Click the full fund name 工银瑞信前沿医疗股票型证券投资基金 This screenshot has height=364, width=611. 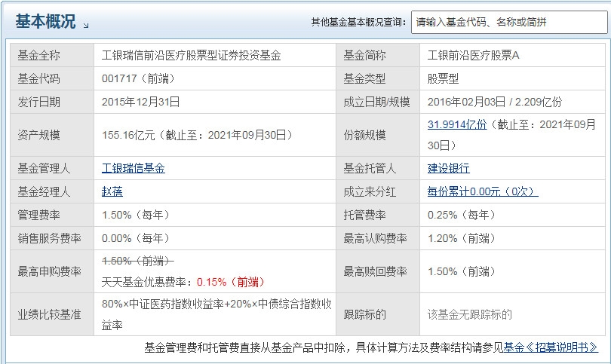point(192,55)
